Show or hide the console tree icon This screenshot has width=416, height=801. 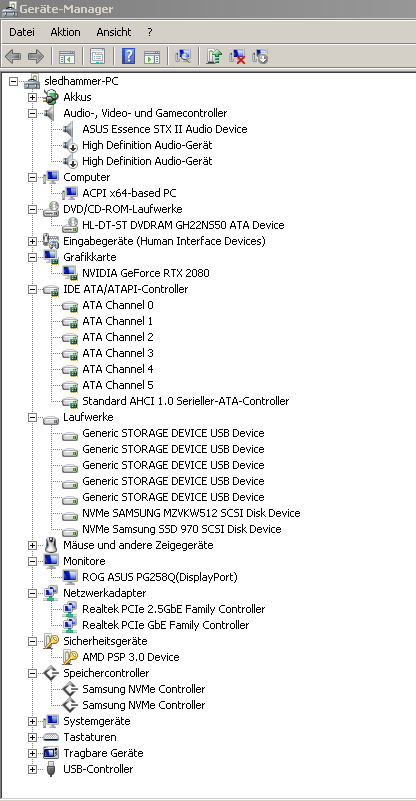(67, 56)
